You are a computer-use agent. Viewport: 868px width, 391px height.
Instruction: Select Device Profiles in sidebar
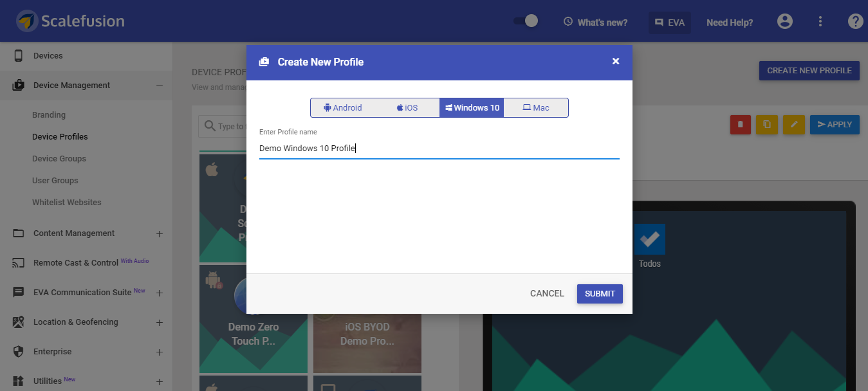click(60, 137)
